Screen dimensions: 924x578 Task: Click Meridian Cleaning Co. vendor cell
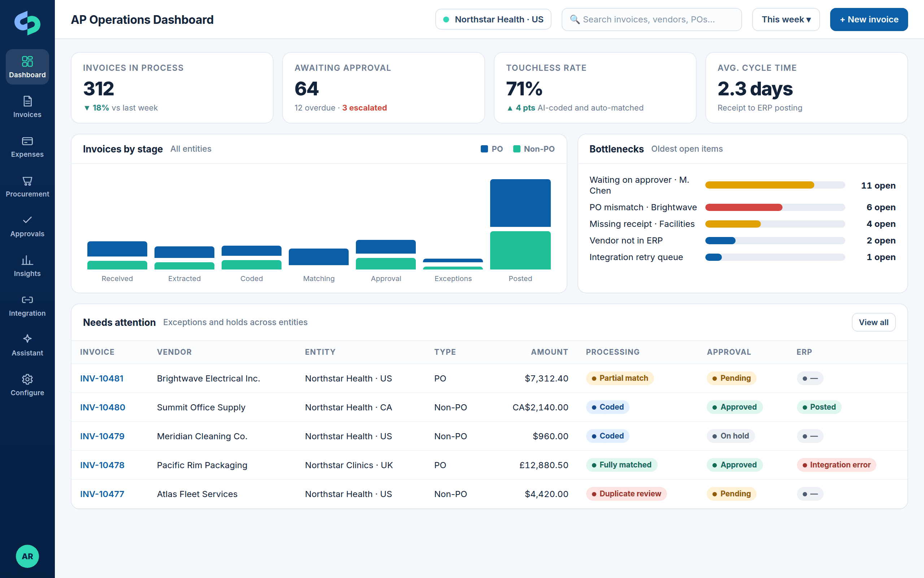[202, 436]
